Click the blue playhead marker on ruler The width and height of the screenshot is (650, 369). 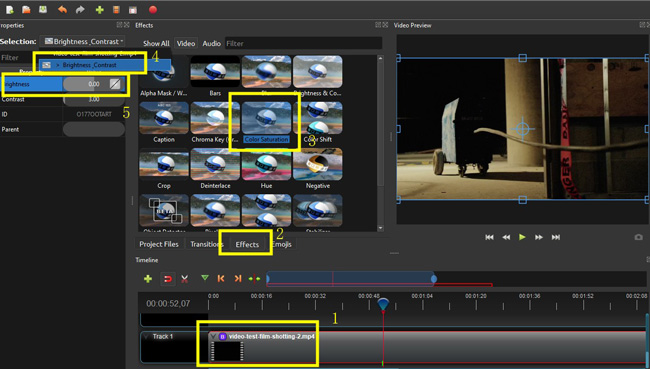tap(383, 304)
